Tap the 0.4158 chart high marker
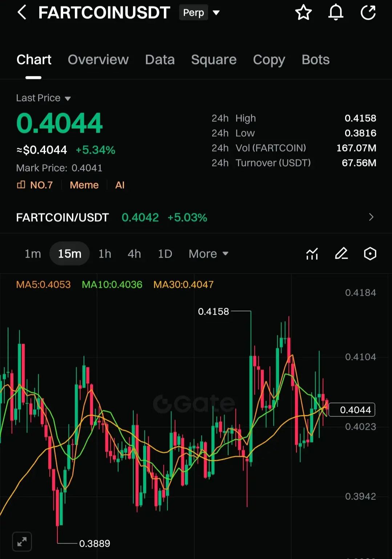The image size is (392, 559). coord(214,312)
